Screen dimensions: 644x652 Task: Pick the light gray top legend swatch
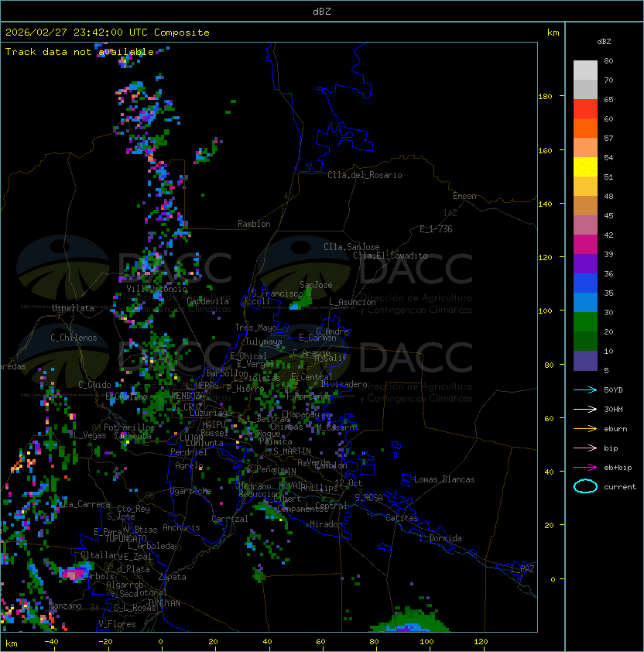[585, 70]
